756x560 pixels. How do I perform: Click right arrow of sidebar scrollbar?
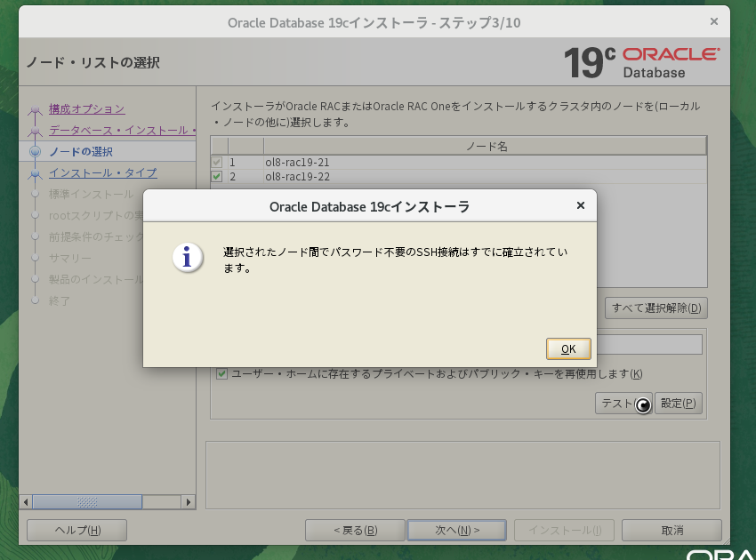[x=189, y=502]
